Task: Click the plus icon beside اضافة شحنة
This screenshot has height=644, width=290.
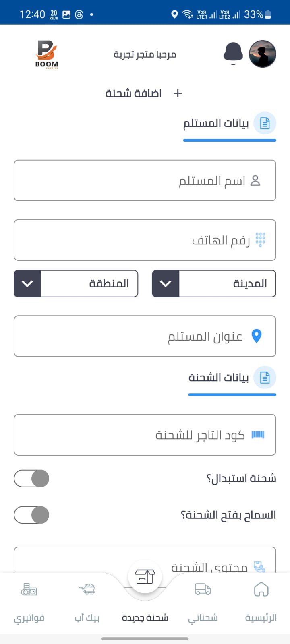Action: [178, 93]
